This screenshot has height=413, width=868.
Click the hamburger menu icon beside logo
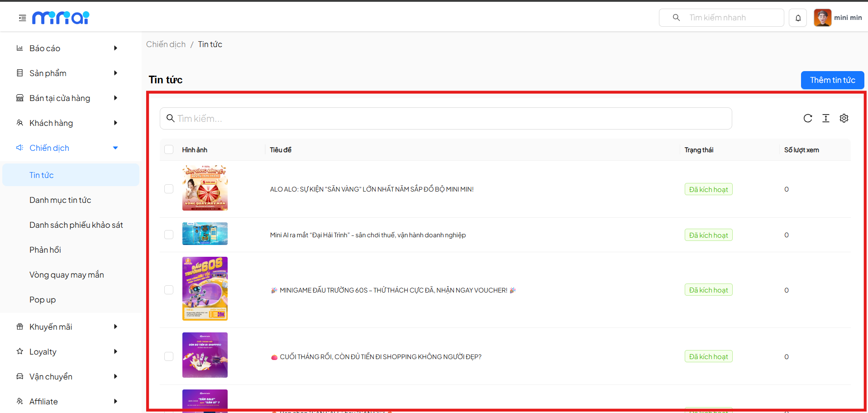[22, 18]
